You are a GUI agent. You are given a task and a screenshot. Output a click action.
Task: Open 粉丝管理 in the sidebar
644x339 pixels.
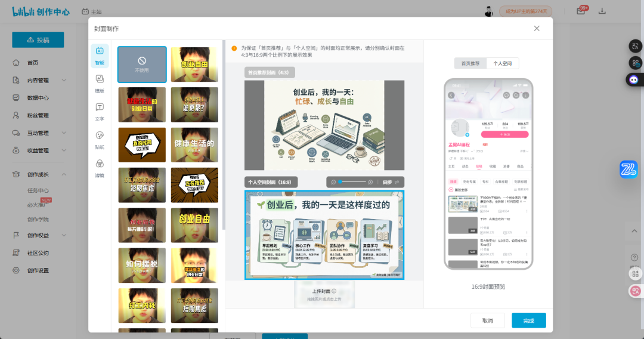pyautogui.click(x=38, y=115)
